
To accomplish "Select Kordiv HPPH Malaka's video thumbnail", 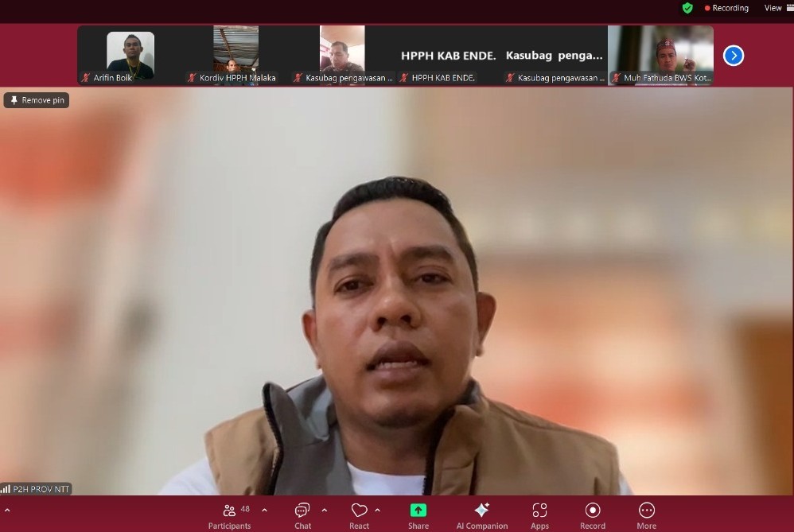I will click(236, 55).
